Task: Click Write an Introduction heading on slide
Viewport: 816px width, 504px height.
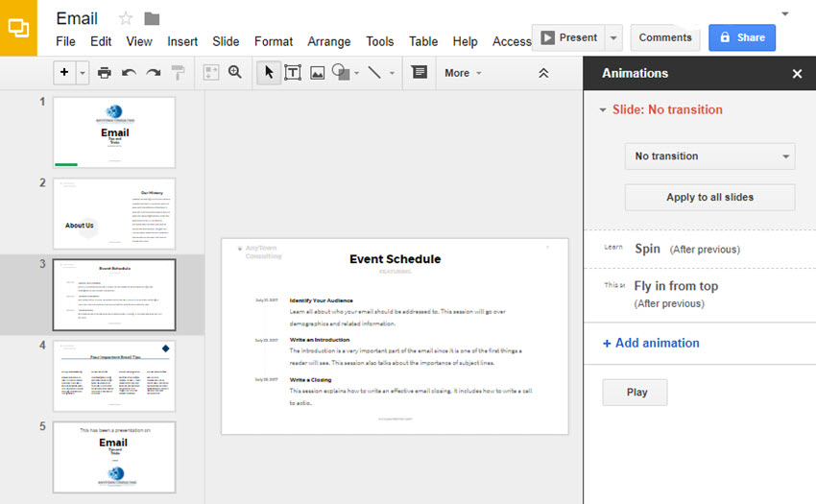Action: 320,340
